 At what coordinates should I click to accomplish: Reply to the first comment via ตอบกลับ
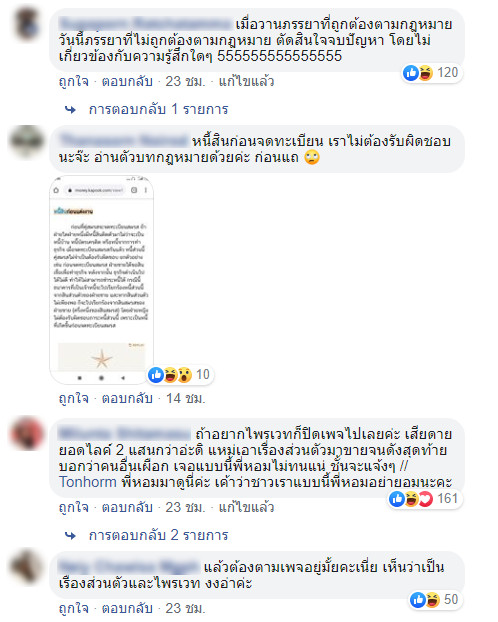pyautogui.click(x=127, y=81)
